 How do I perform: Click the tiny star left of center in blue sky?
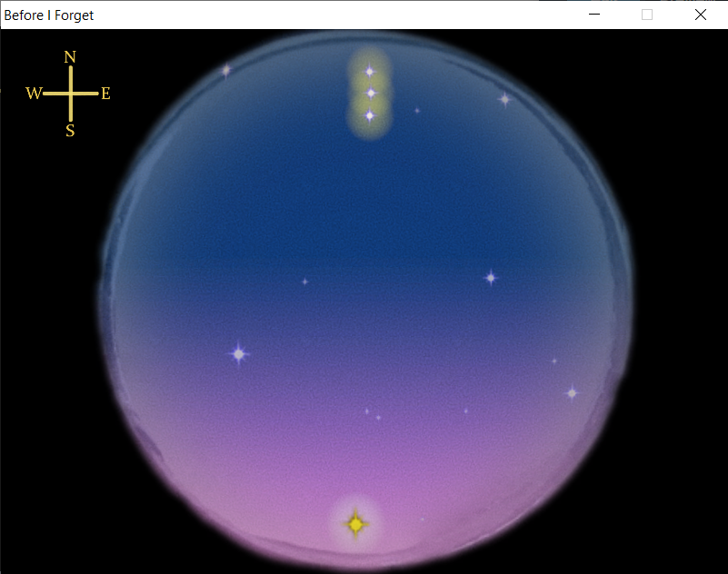tap(304, 282)
